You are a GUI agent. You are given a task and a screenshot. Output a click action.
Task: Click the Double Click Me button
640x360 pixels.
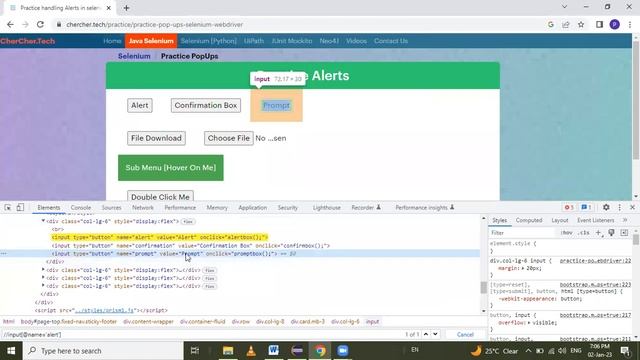point(160,196)
